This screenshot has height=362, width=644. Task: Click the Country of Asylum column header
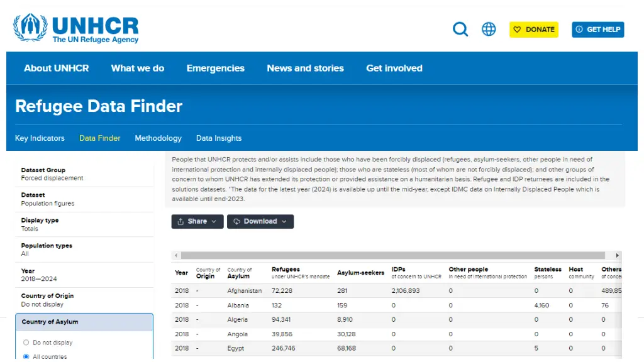click(x=240, y=273)
